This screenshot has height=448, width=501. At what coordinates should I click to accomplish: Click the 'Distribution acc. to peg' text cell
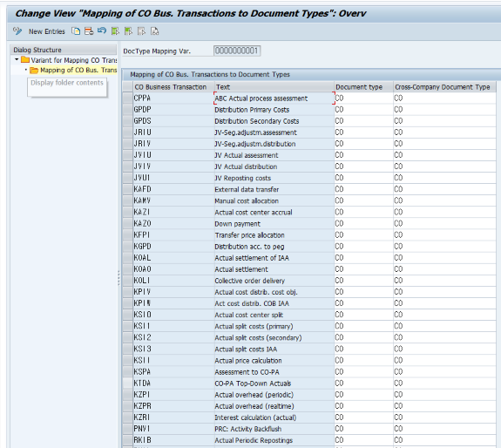[274, 247]
